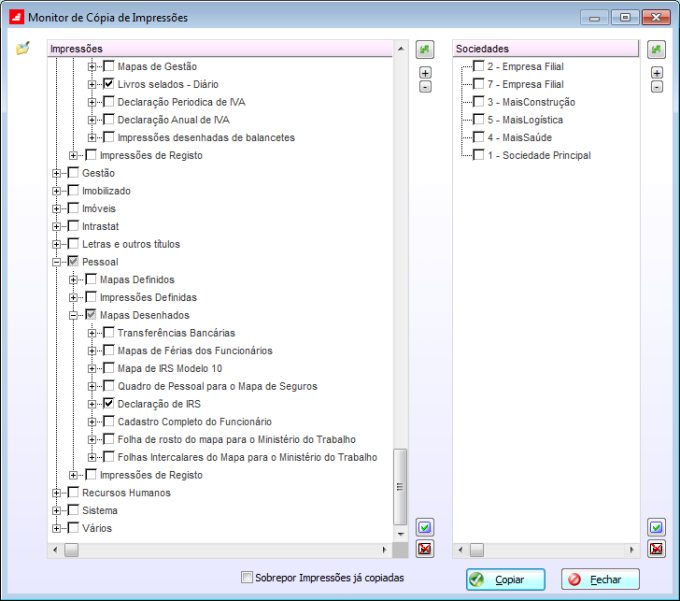This screenshot has width=680, height=601.
Task: Click the minus collapse-all icon next to Impressões
Action: 425,87
